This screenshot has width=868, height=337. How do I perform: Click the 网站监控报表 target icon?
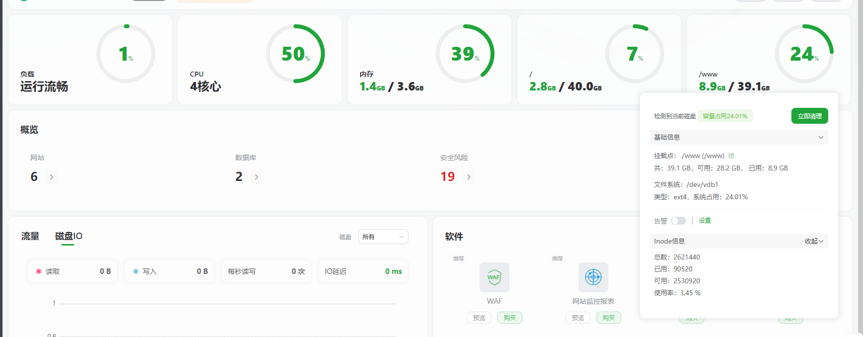click(593, 277)
